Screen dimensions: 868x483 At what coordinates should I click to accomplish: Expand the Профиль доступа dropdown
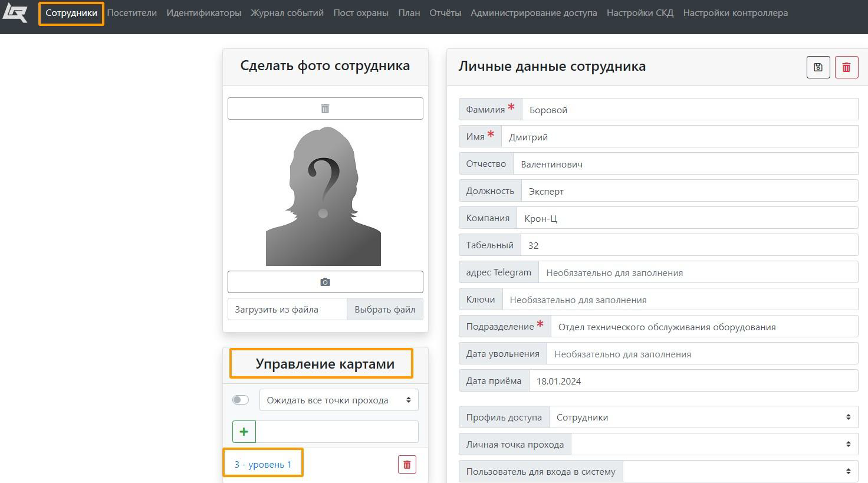point(703,418)
